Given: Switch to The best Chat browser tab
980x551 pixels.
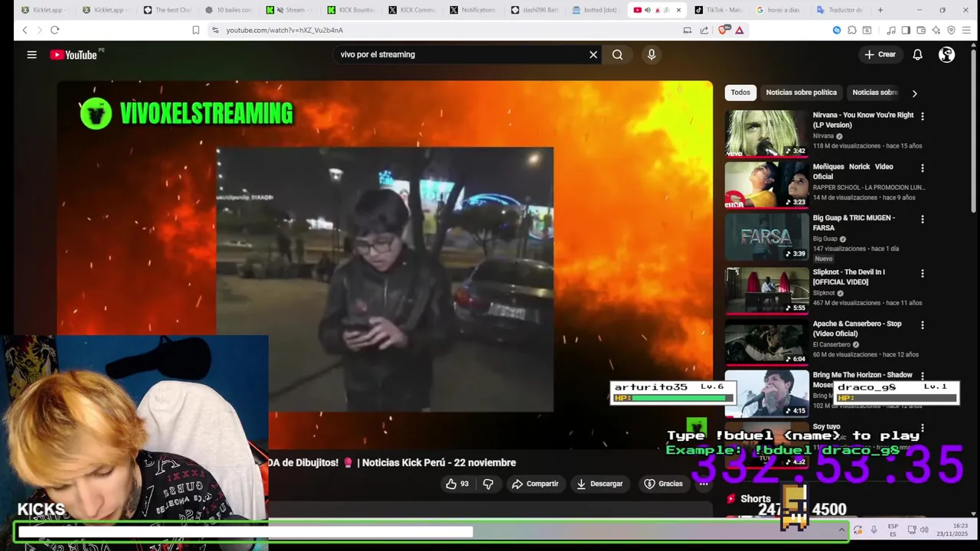Looking at the screenshot, I should pyautogui.click(x=167, y=10).
